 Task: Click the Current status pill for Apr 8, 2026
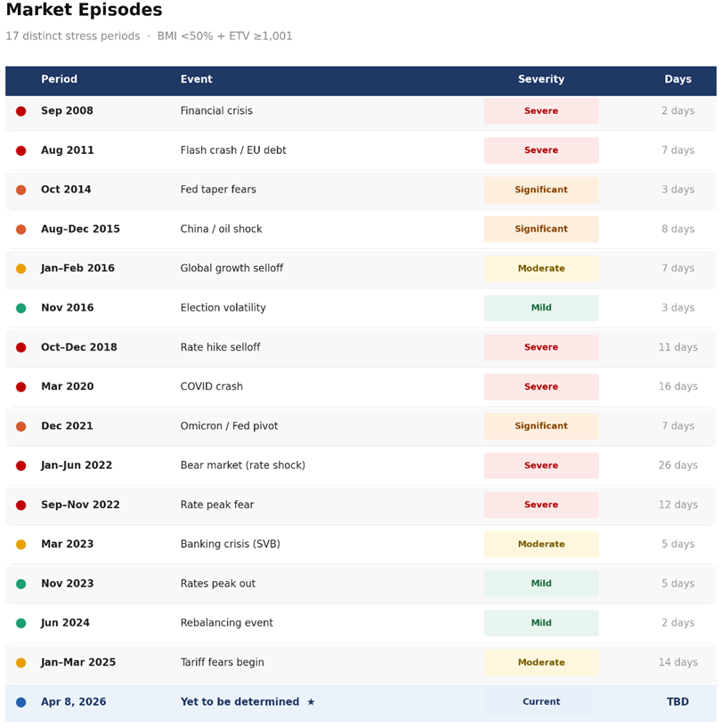[x=540, y=701]
